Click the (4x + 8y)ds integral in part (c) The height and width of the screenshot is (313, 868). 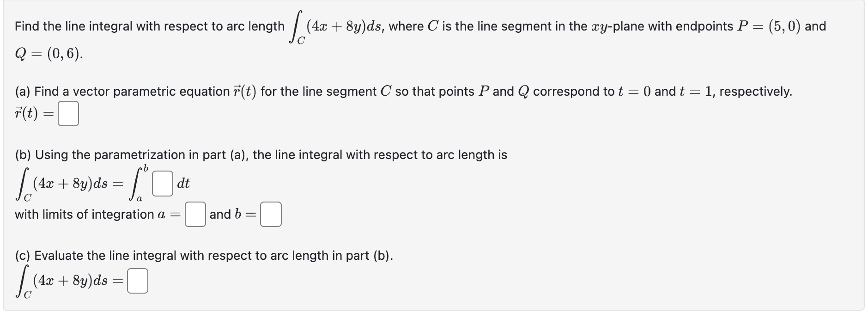(x=65, y=280)
